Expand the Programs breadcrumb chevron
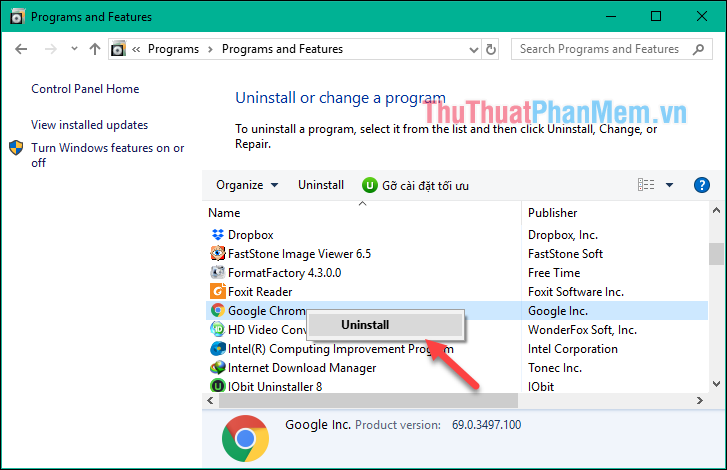This screenshot has width=727, height=470. [210, 49]
